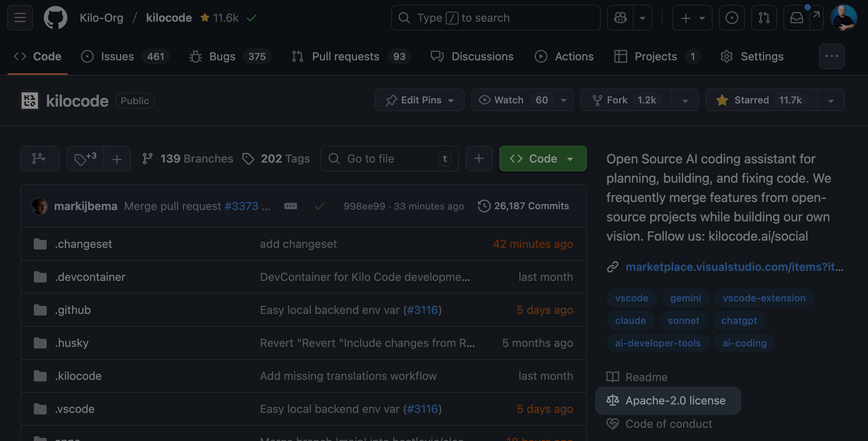This screenshot has height=441, width=868.
Task: Open the Projects tab
Action: click(657, 57)
